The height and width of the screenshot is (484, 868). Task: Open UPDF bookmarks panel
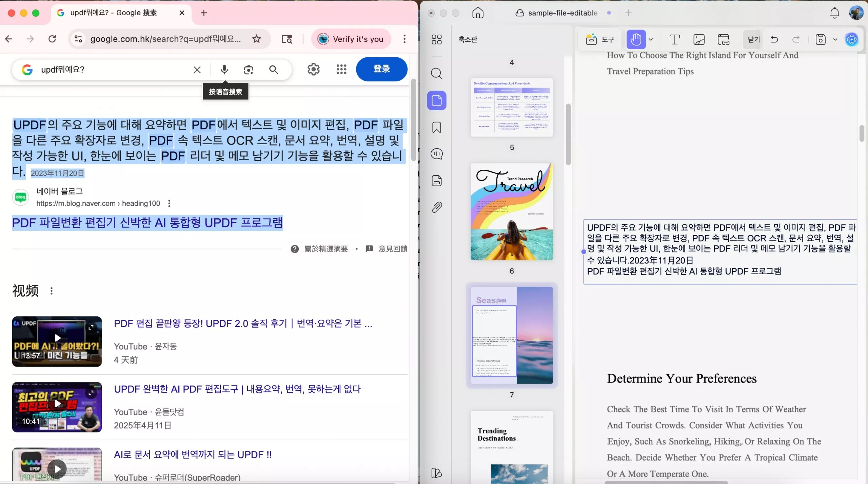(437, 127)
